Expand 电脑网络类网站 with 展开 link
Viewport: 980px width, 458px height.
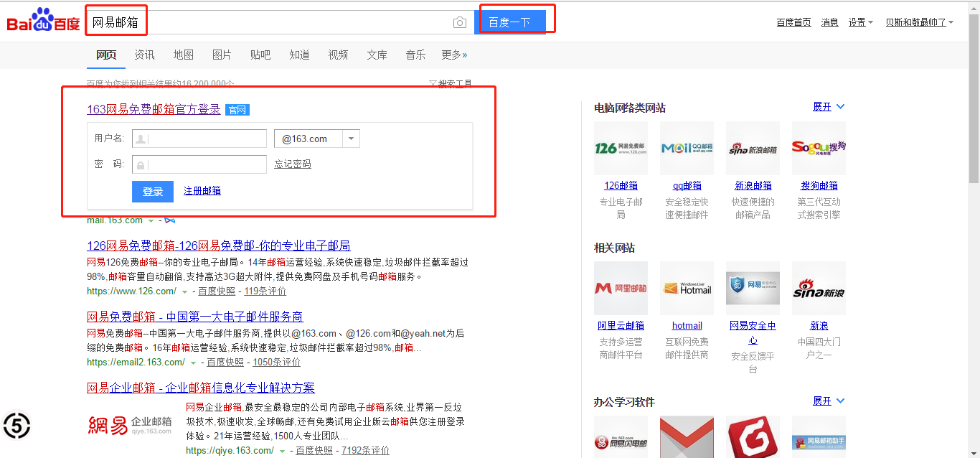[829, 106]
